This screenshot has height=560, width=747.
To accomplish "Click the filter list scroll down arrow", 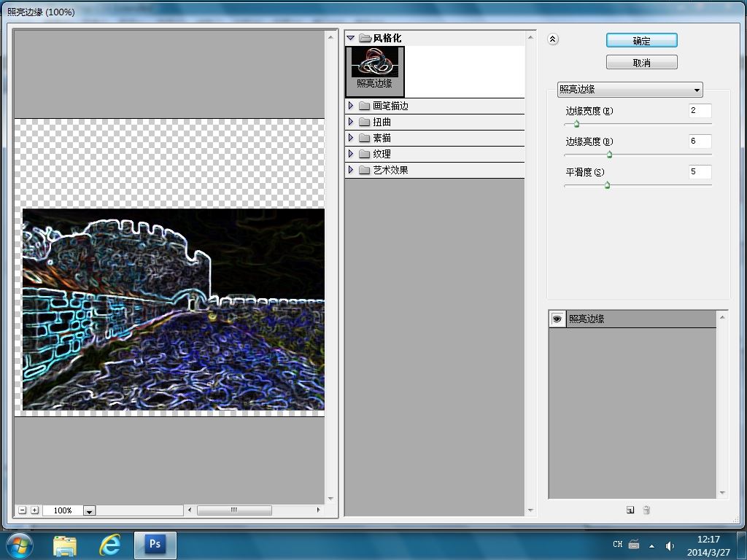I will click(530, 510).
